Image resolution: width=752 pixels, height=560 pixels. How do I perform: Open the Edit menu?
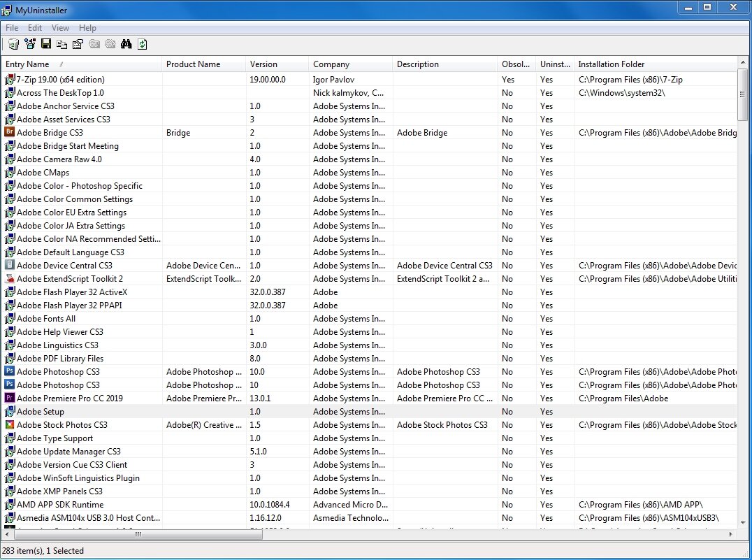(x=34, y=28)
